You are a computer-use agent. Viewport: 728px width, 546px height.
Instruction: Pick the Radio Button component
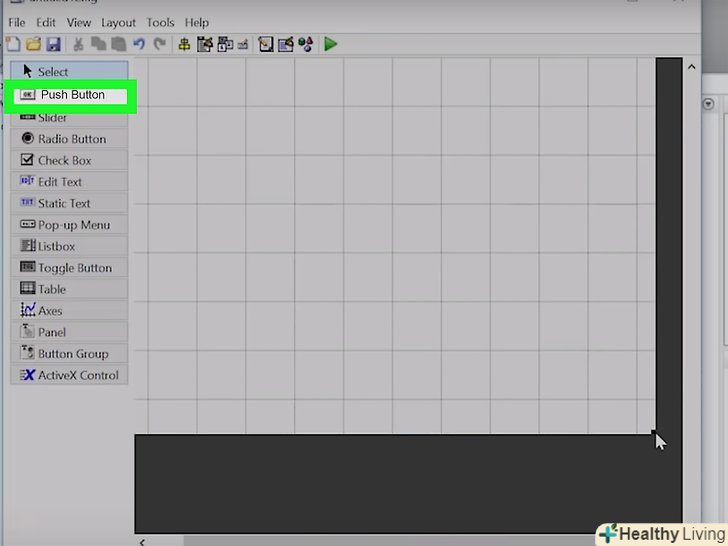[69, 139]
